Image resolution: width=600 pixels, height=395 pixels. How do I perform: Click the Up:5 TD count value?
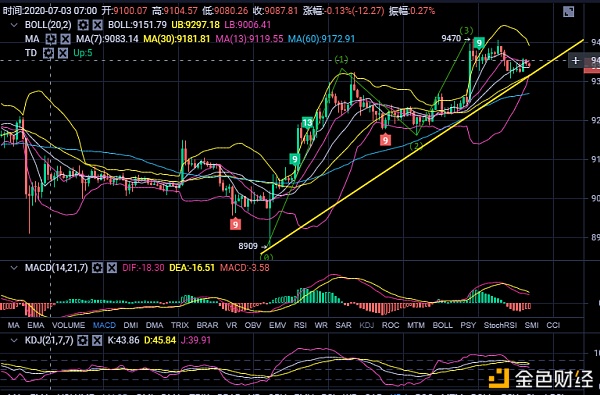pos(83,53)
